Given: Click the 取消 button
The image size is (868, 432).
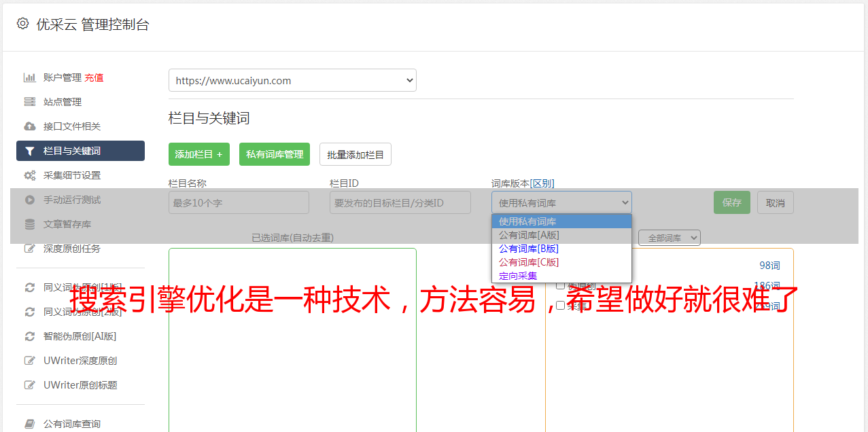Looking at the screenshot, I should coord(776,202).
